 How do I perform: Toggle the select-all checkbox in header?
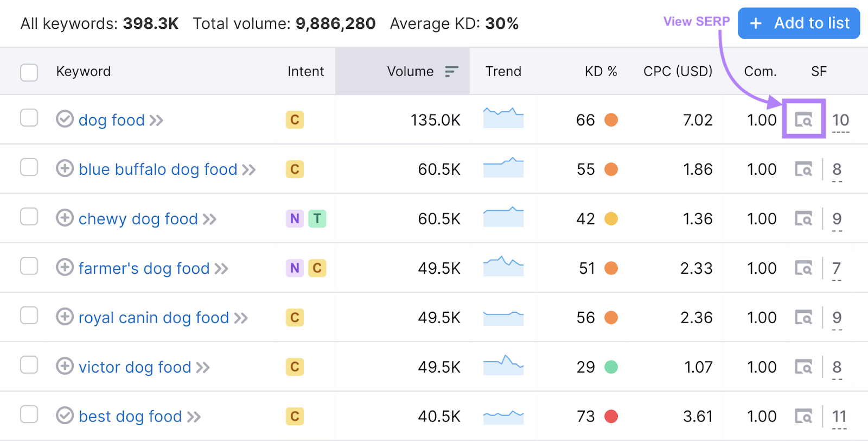click(29, 72)
